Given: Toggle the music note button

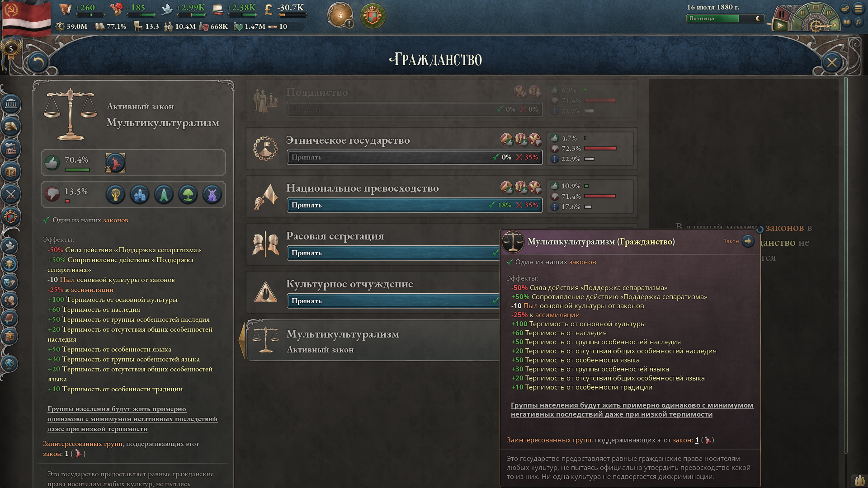Looking at the screenshot, I should pyautogui.click(x=858, y=22).
